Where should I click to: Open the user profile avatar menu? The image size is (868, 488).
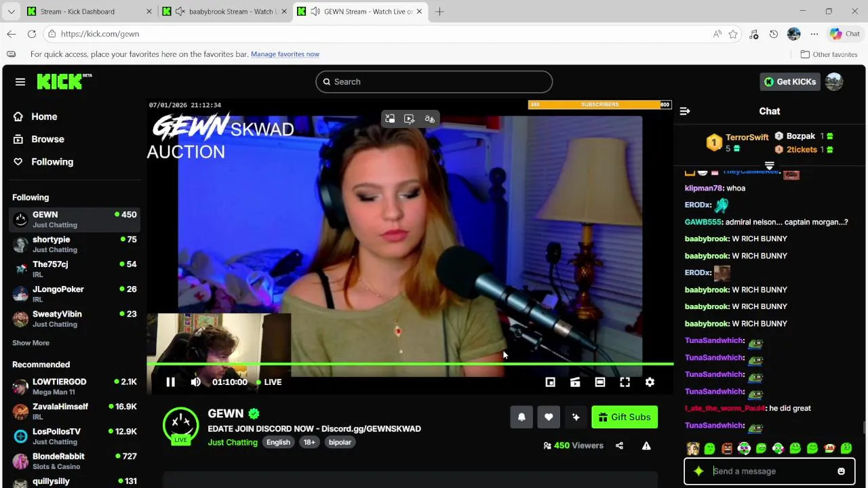click(834, 81)
